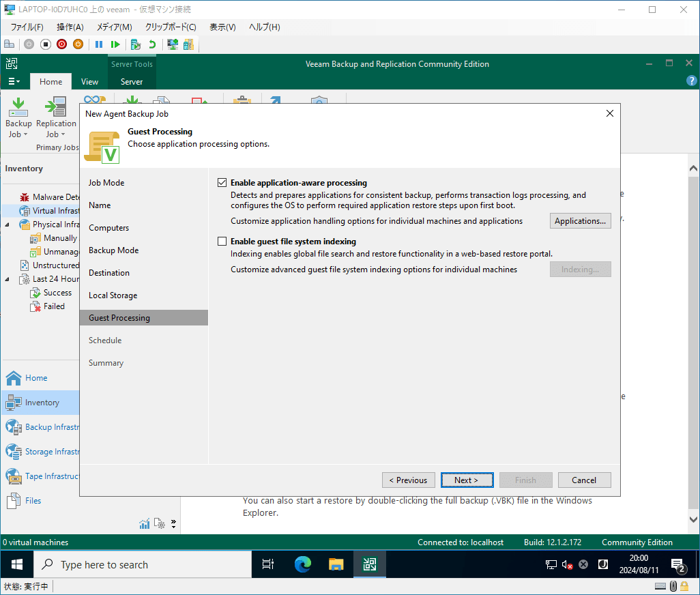Go to the Backup Mode wizard step
The width and height of the screenshot is (700, 595).
113,250
